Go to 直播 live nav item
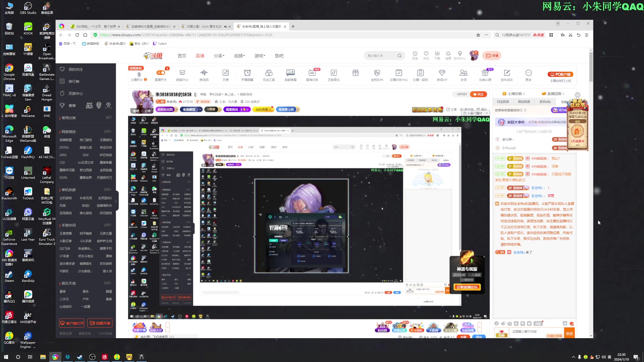Screen dimensions: 644x362 pyautogui.click(x=200, y=56)
